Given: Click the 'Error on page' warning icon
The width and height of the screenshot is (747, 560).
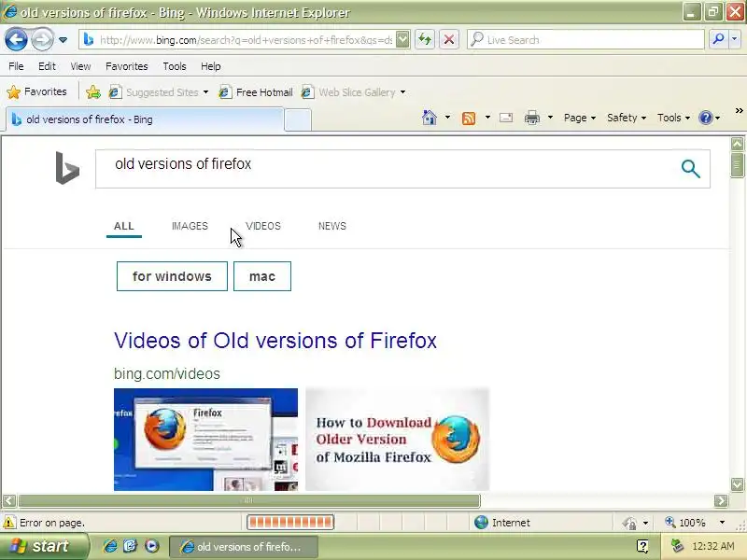Looking at the screenshot, I should [x=9, y=523].
